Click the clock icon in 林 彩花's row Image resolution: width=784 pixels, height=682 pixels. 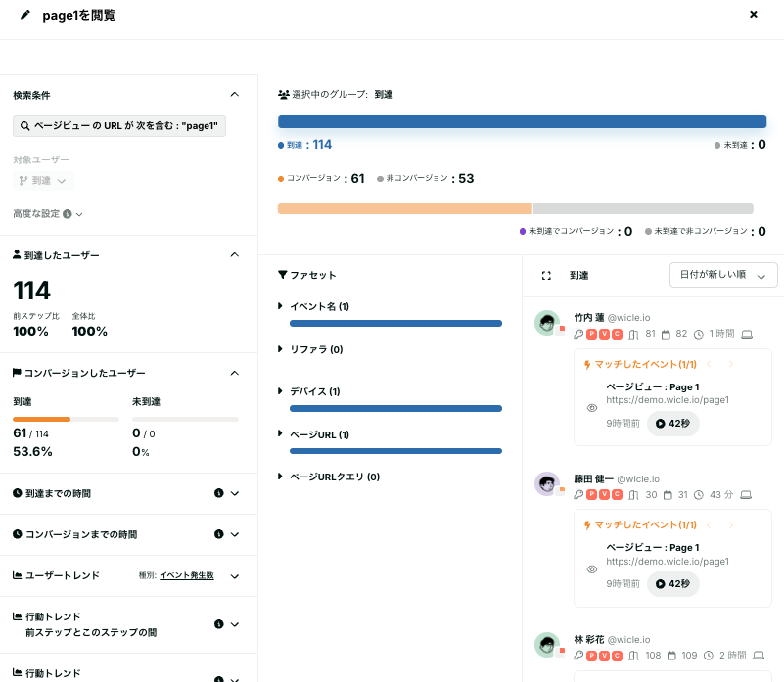coord(708,656)
